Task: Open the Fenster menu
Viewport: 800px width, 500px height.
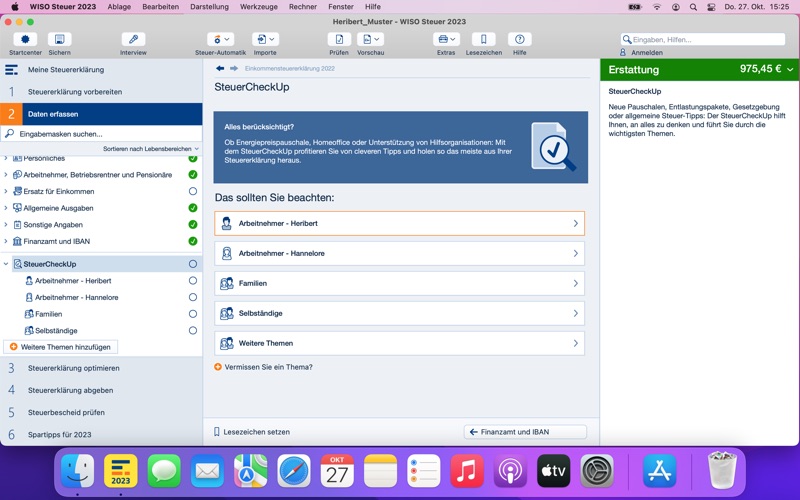Action: pyautogui.click(x=341, y=7)
